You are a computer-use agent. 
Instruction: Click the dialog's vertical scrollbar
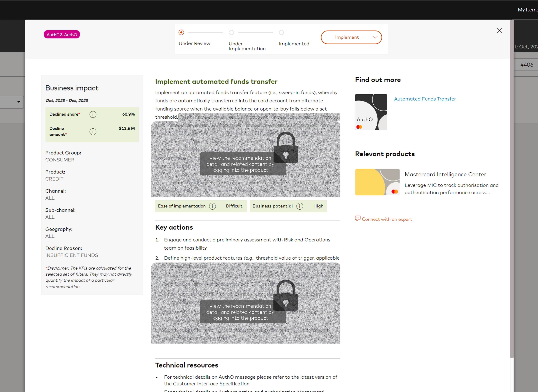click(512, 190)
